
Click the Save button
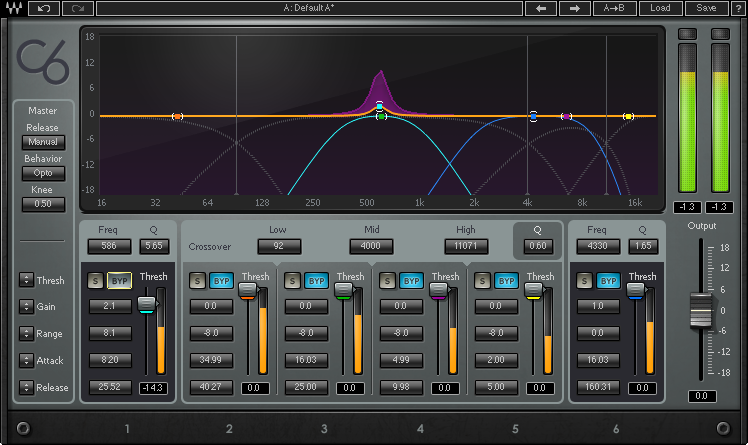pyautogui.click(x=706, y=8)
